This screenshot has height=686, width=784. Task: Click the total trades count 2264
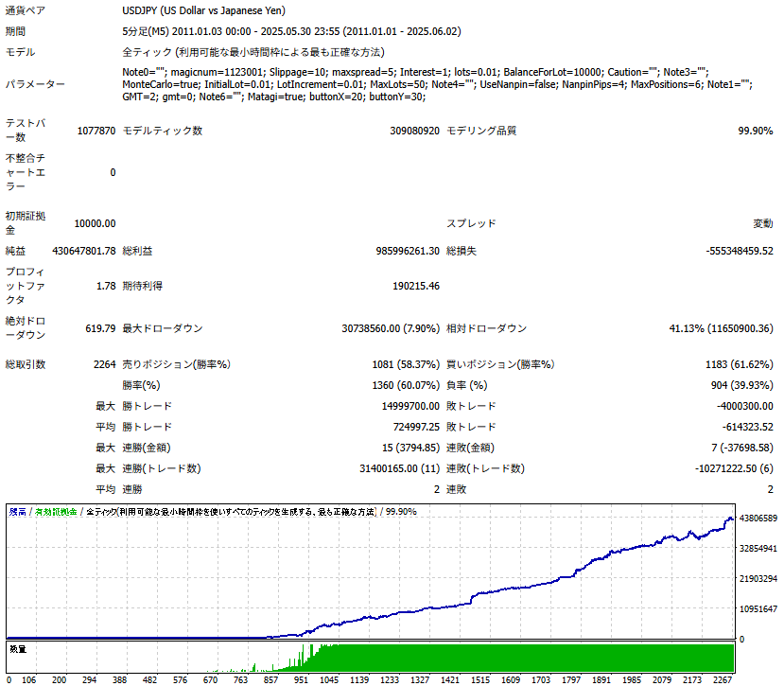point(104,364)
